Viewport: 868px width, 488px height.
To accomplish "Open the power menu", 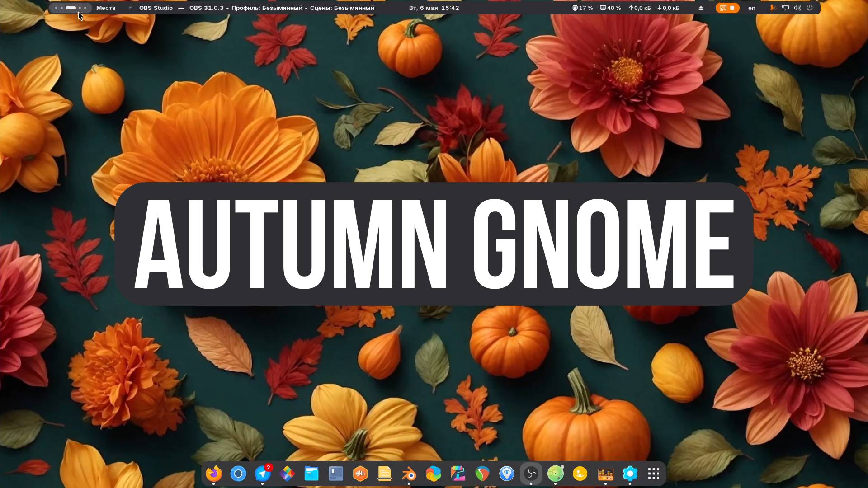I will coord(810,8).
